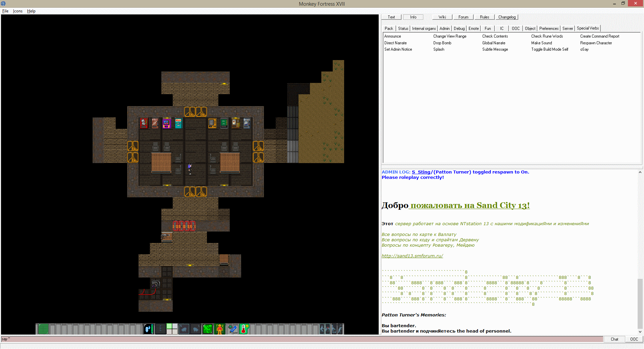The image size is (644, 349).
Task: Select the Chat input mode
Action: pos(614,339)
